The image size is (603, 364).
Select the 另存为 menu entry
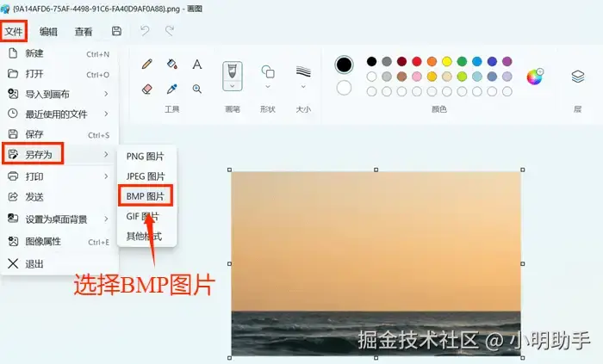click(59, 154)
